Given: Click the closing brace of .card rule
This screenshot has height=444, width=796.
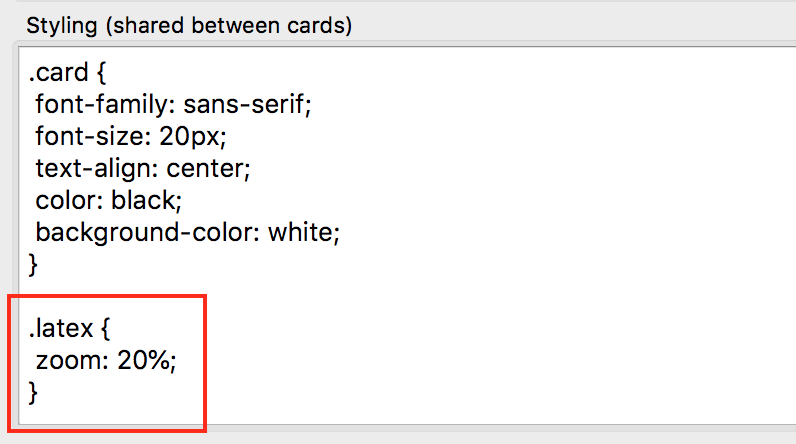Looking at the screenshot, I should (33, 265).
